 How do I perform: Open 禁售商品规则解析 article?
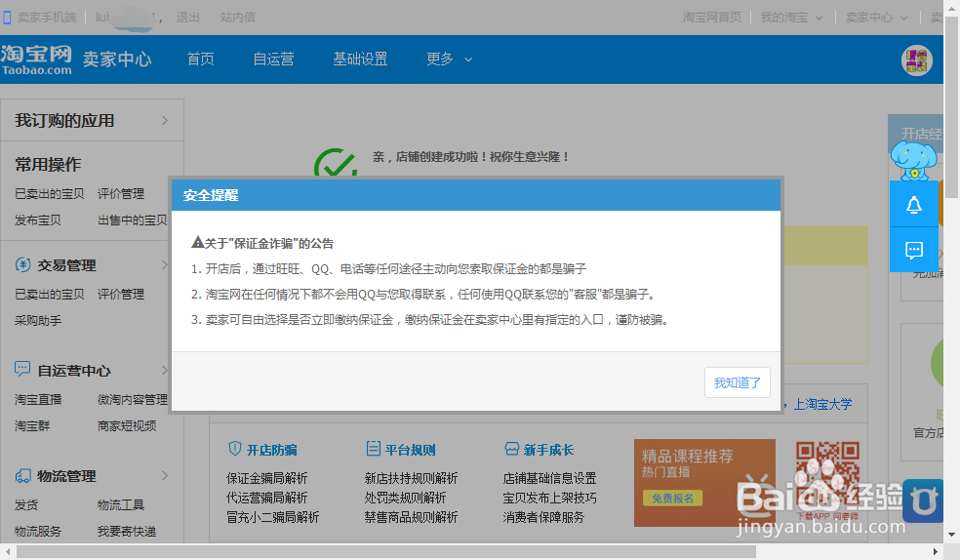click(x=412, y=517)
